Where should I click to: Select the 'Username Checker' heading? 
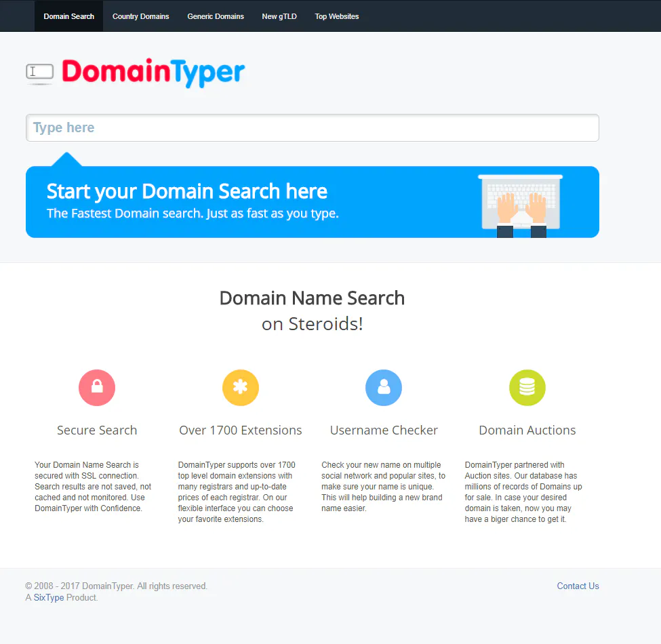tap(384, 430)
